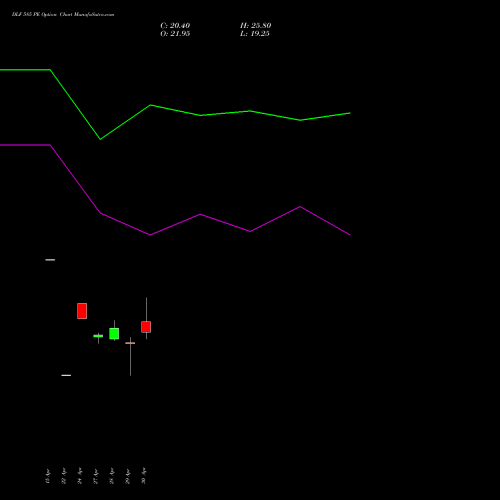Click the tall red candle on 24 Apr
This screenshot has width=500, height=500.
click(x=82, y=311)
